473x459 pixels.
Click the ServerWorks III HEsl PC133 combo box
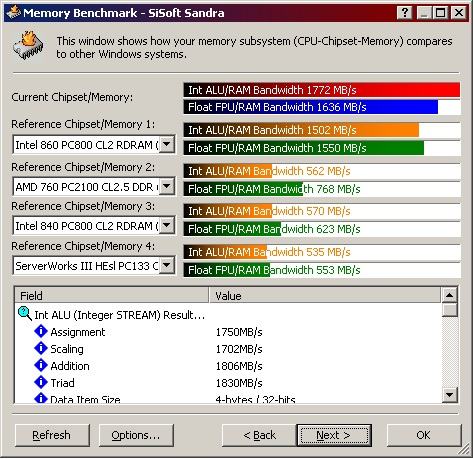pos(94,265)
